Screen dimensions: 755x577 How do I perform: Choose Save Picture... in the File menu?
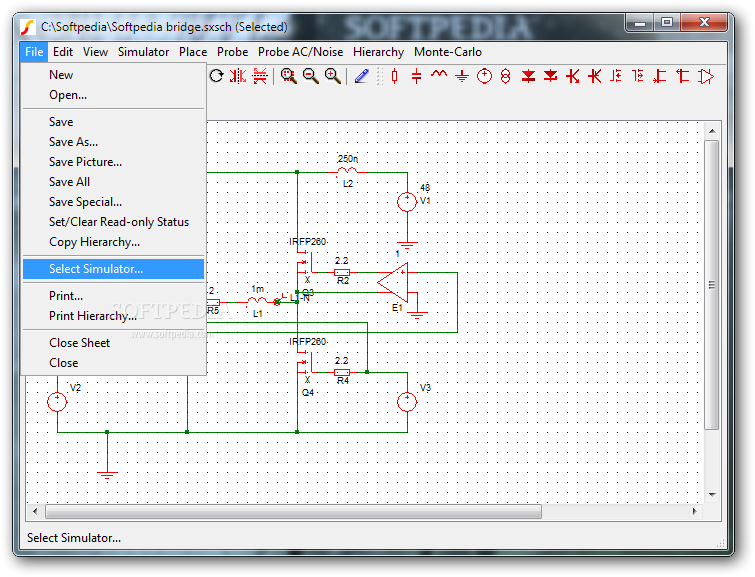[x=114, y=162]
